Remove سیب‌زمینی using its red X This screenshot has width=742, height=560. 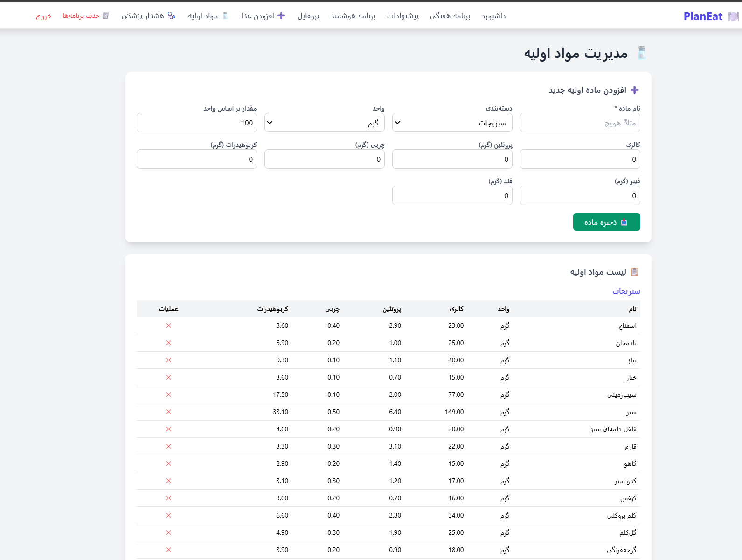click(169, 394)
